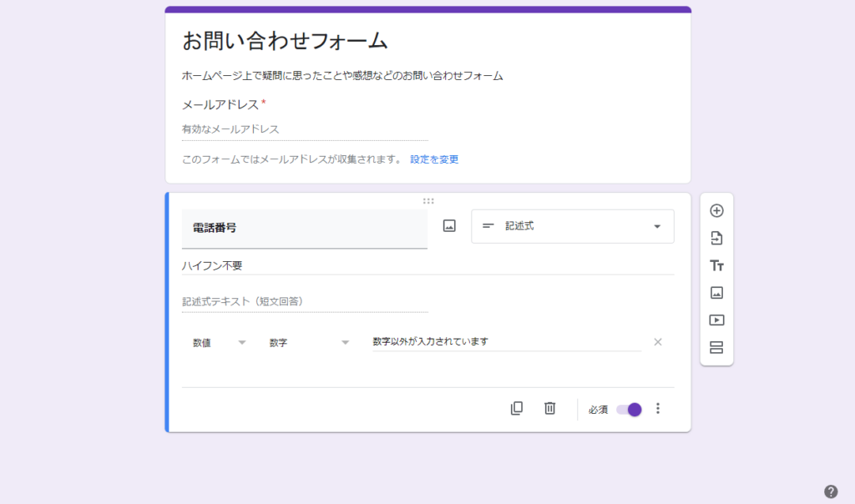This screenshot has width=855, height=504.
Task: Click the メールアドレス label
Action: coord(220,104)
